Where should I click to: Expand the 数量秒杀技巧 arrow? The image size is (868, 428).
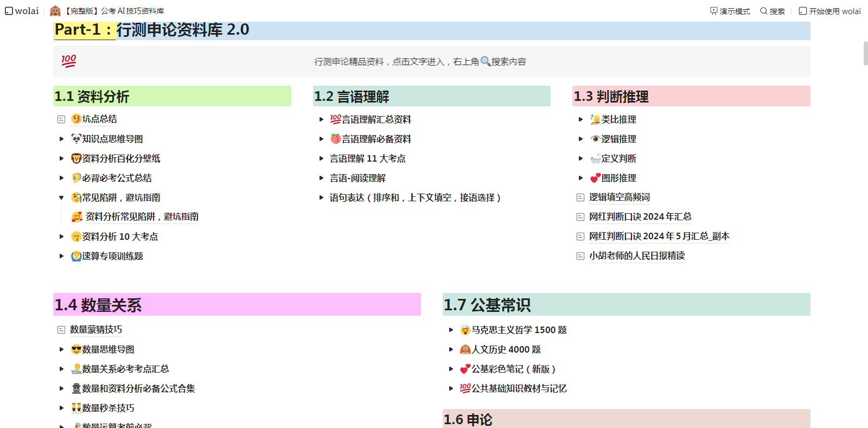[x=61, y=408]
